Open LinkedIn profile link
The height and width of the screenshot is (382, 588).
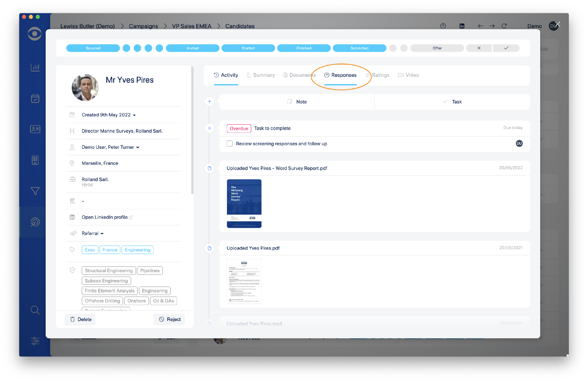105,217
